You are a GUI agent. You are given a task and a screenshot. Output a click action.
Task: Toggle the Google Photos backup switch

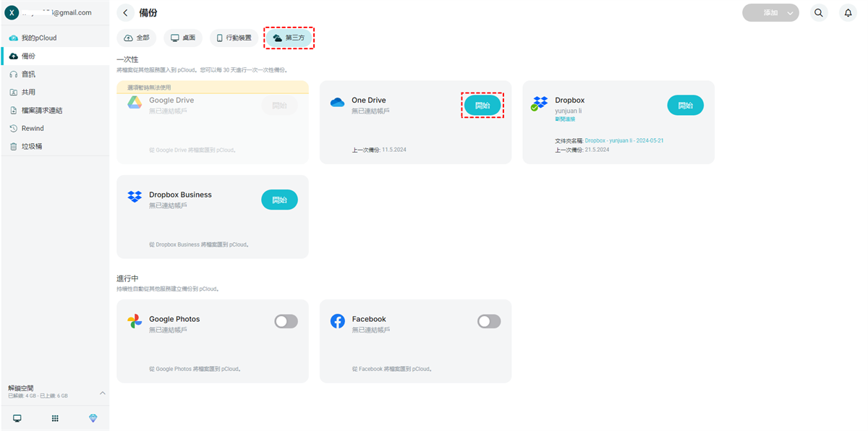286,321
